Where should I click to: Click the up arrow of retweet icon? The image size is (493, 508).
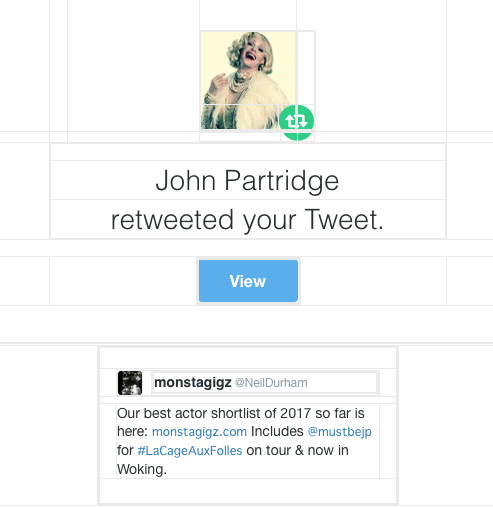tap(291, 121)
